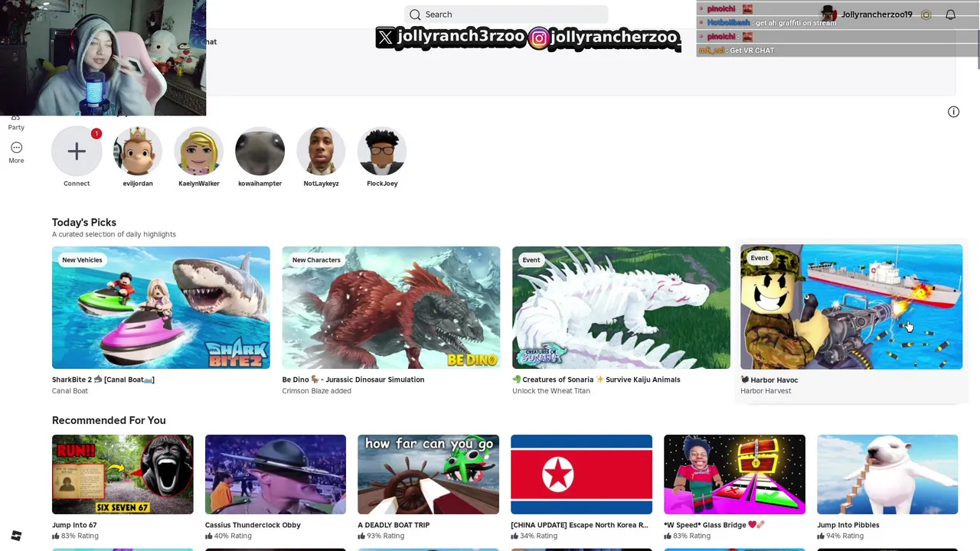Click 'Crimson Blaze added' subtitle
Screen dimensions: 980x551
click(316, 391)
